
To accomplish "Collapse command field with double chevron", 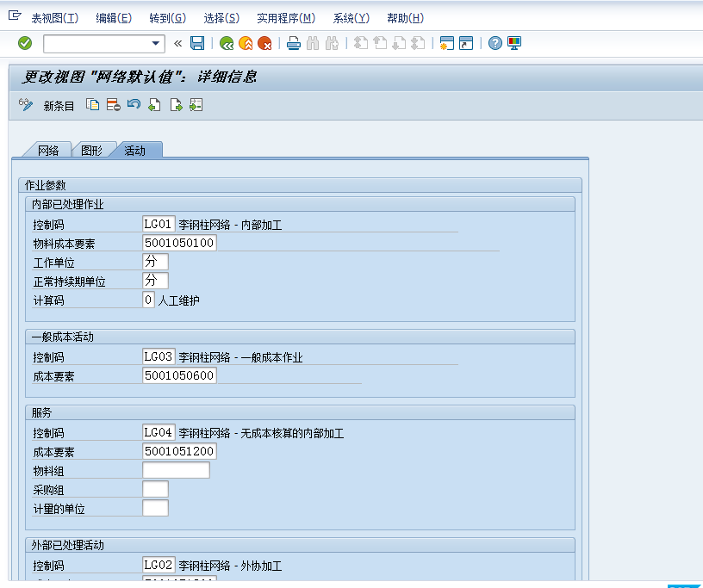I will pos(178,43).
